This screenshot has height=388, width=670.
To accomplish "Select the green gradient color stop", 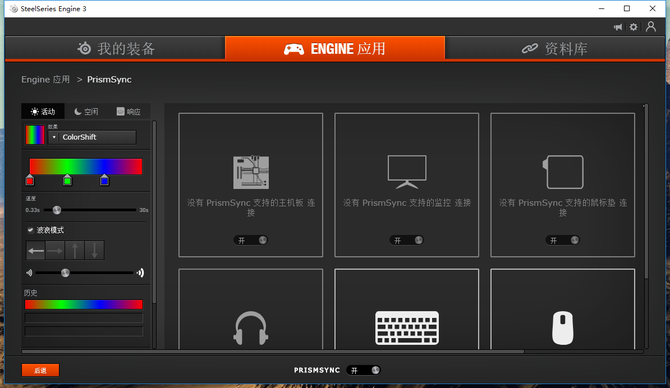I will (x=67, y=180).
